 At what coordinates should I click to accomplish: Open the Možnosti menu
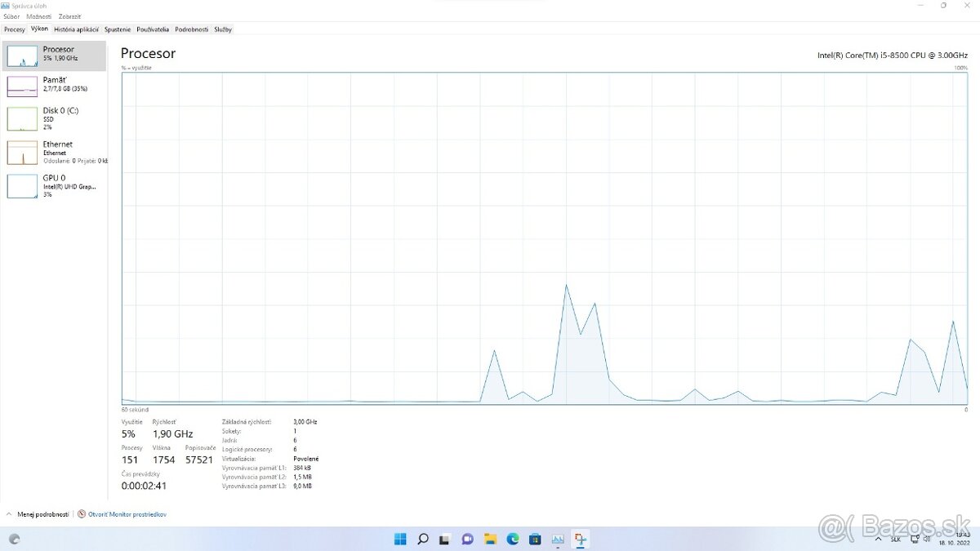(38, 16)
